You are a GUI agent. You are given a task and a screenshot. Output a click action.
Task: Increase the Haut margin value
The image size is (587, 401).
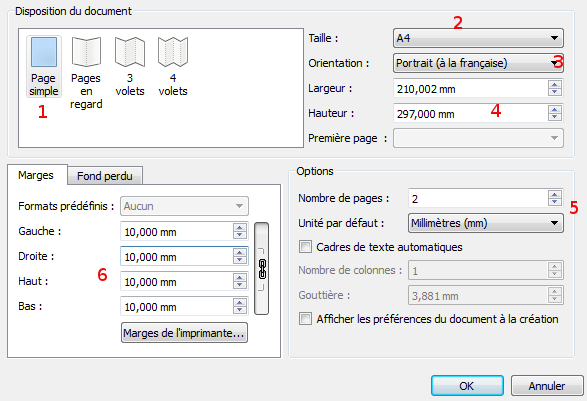pos(240,277)
